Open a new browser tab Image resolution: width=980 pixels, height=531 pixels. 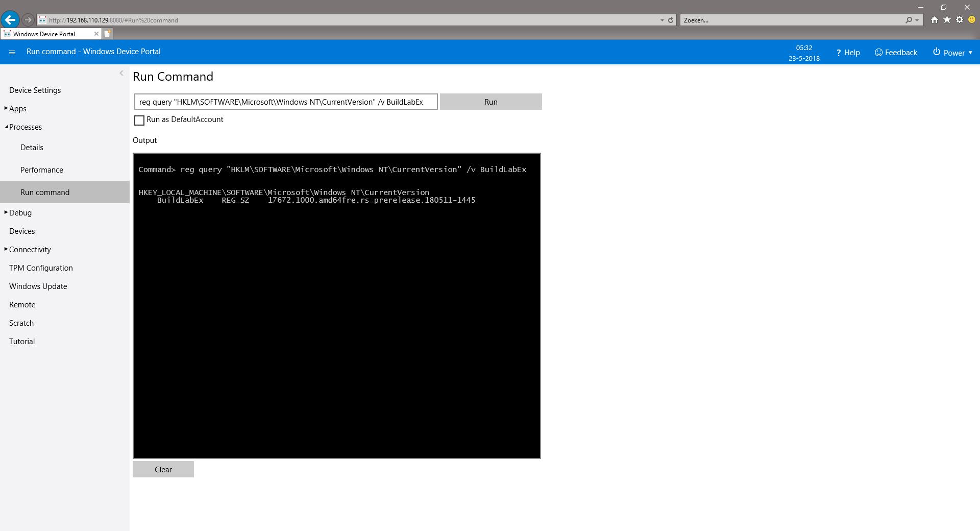[108, 34]
